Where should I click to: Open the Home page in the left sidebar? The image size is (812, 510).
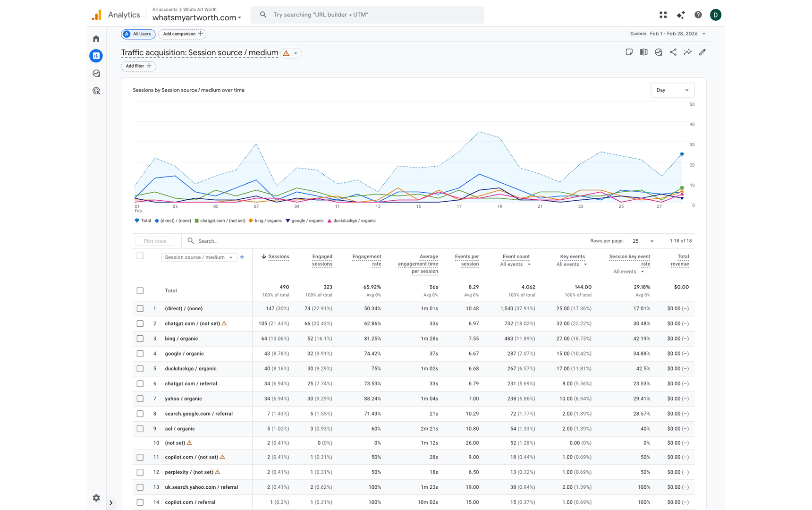pos(96,38)
